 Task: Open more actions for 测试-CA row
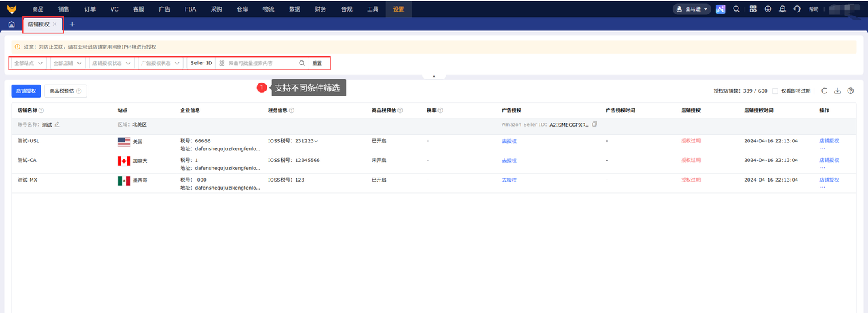pyautogui.click(x=823, y=167)
